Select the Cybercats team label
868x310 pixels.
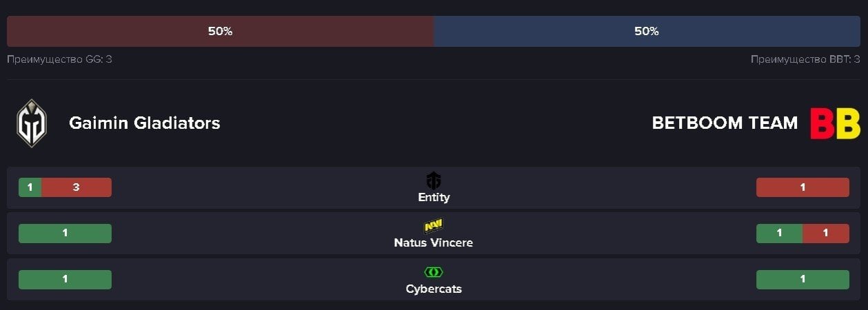coord(434,289)
